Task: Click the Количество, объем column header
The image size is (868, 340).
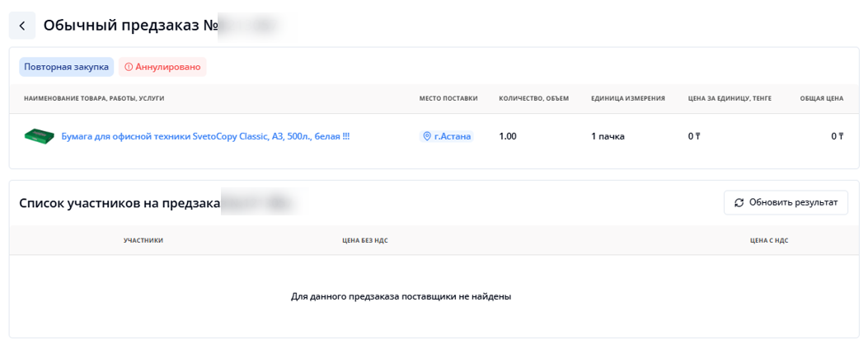Action: (534, 98)
